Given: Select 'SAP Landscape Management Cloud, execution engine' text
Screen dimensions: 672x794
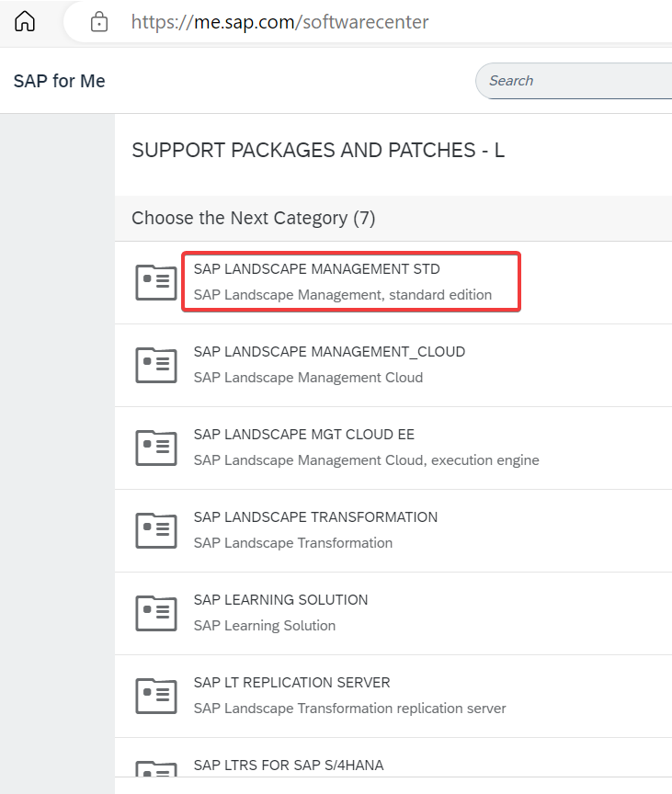Looking at the screenshot, I should pyautogui.click(x=367, y=459).
